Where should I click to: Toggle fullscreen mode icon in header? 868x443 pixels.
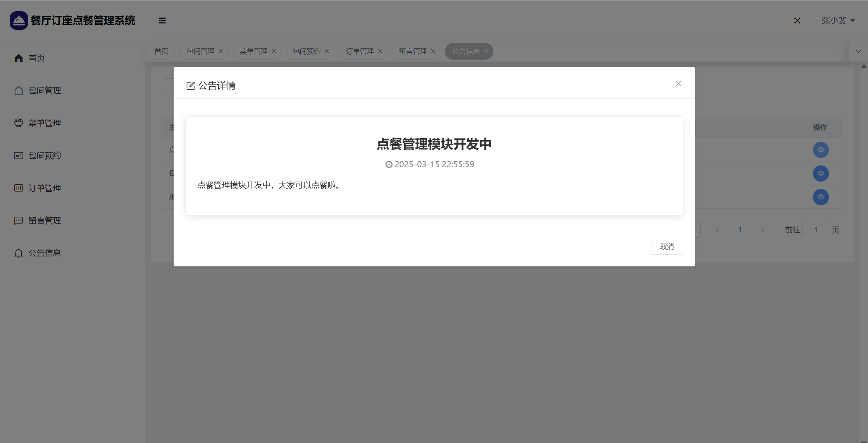tap(797, 21)
